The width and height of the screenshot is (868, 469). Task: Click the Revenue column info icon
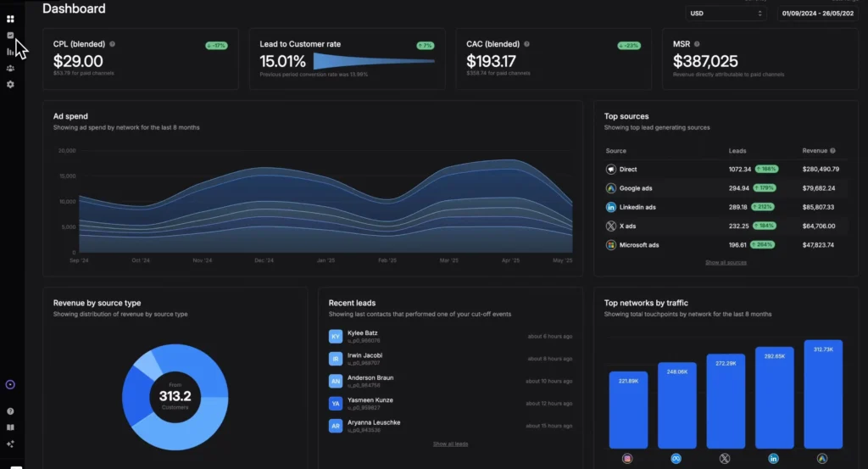pyautogui.click(x=833, y=151)
